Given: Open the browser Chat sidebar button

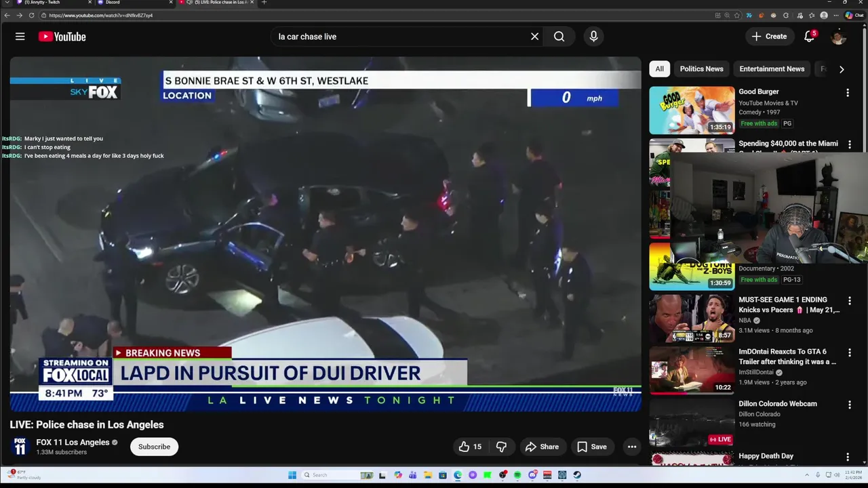Looking at the screenshot, I should coord(854,15).
